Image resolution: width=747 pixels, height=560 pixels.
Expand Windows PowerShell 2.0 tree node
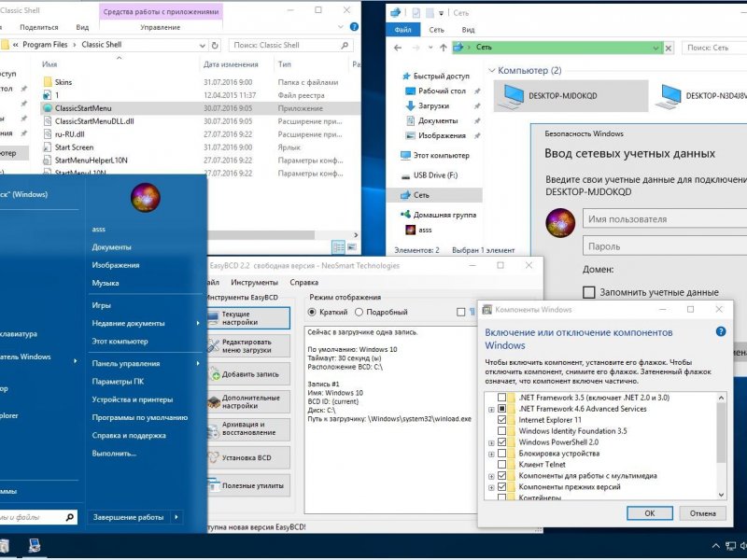491,442
